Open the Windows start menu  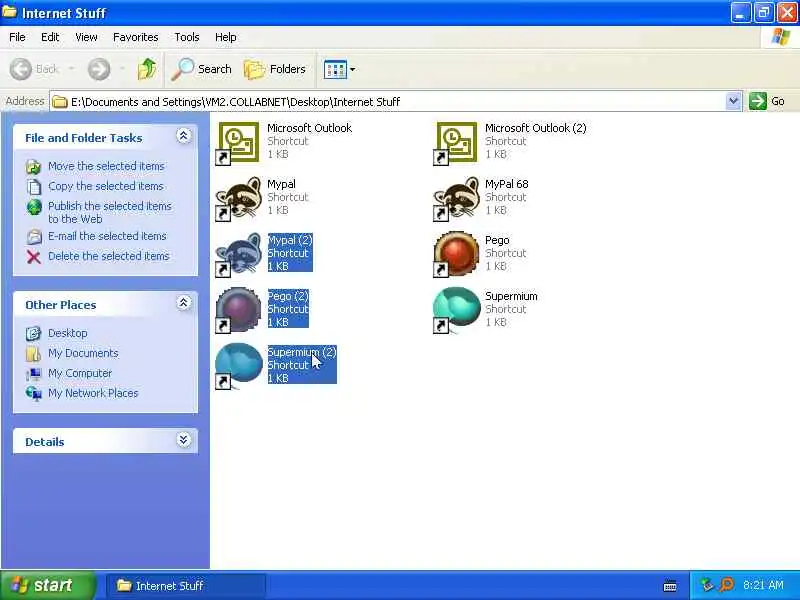47,585
